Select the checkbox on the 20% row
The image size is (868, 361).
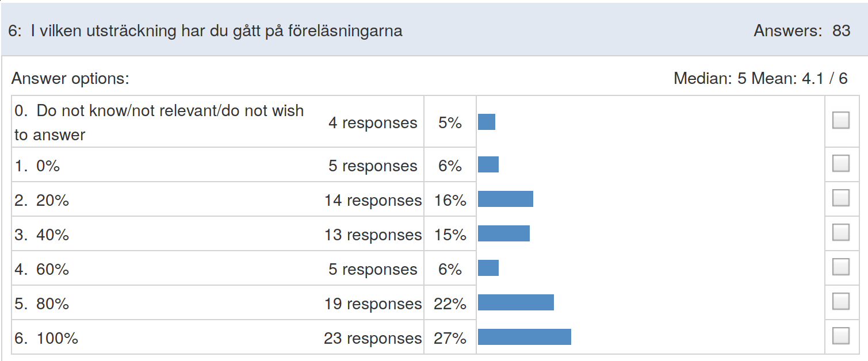click(x=840, y=198)
